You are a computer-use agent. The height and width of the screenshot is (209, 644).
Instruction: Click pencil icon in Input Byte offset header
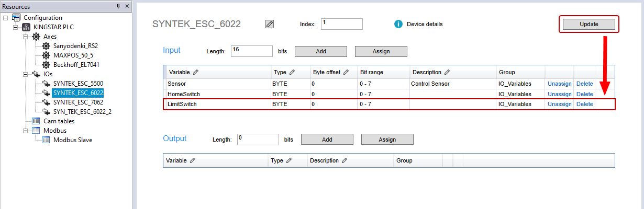(346, 72)
